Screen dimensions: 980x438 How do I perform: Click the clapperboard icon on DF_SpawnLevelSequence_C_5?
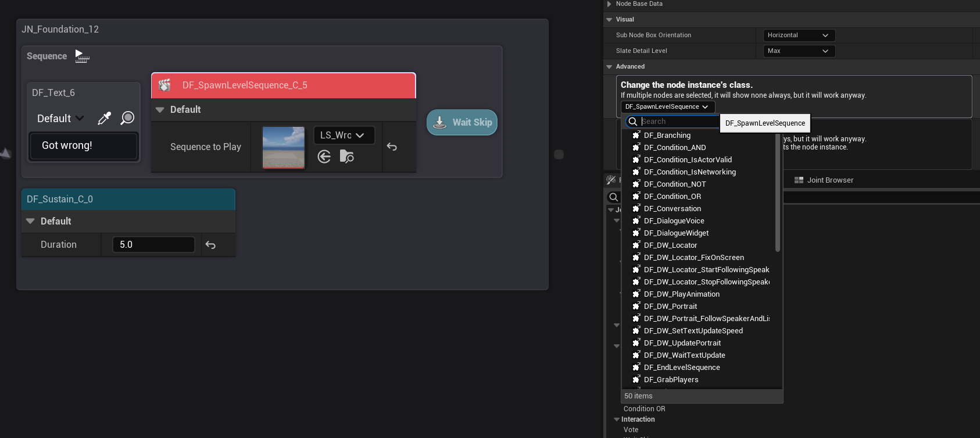[x=165, y=86]
